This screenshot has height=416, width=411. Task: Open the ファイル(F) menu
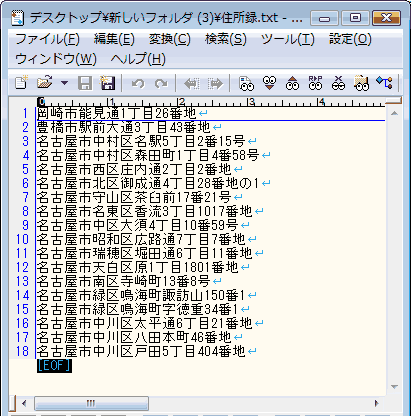pyautogui.click(x=47, y=39)
